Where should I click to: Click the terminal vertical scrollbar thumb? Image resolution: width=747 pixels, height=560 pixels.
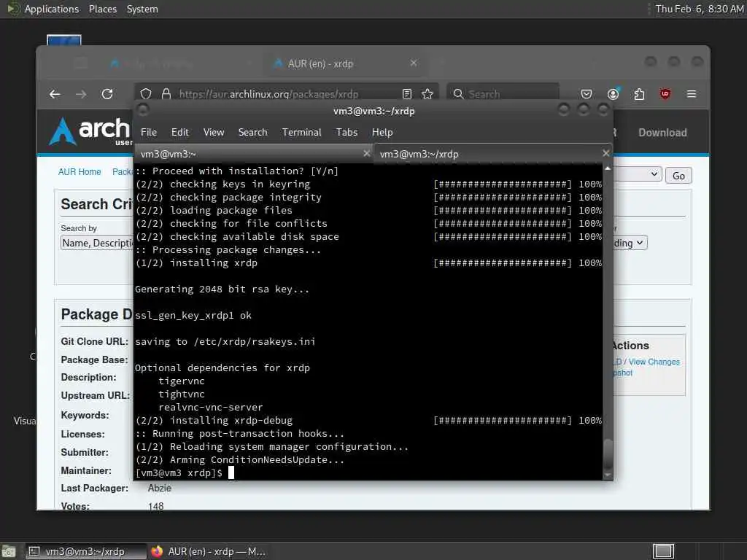point(608,454)
